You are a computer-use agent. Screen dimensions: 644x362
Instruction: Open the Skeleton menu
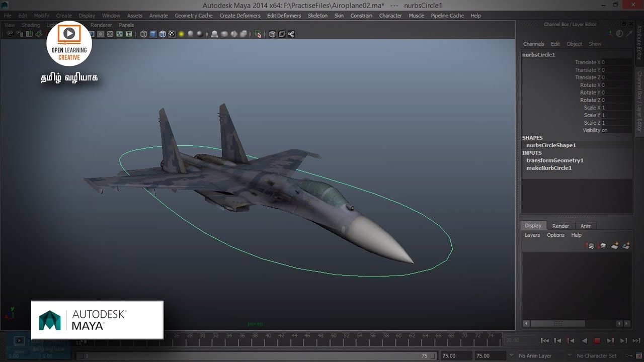317,16
